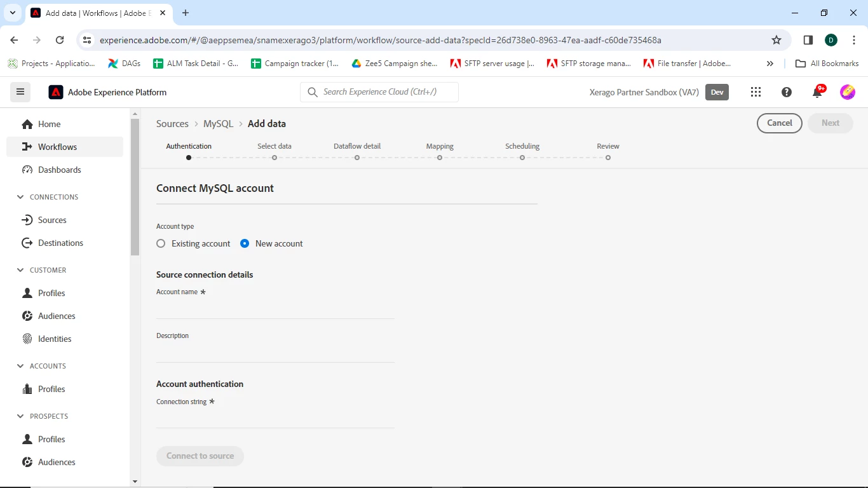Select the Existing account radio button
The height and width of the screenshot is (488, 868).
(161, 243)
